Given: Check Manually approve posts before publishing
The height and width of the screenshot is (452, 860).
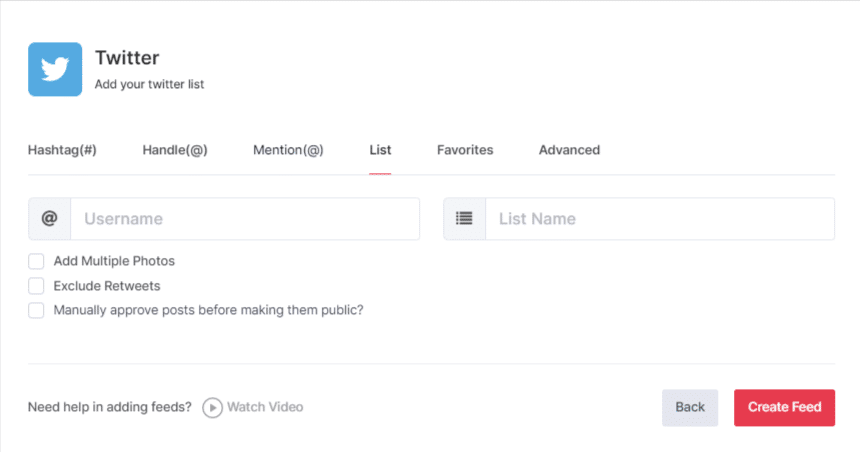Looking at the screenshot, I should click(x=36, y=310).
